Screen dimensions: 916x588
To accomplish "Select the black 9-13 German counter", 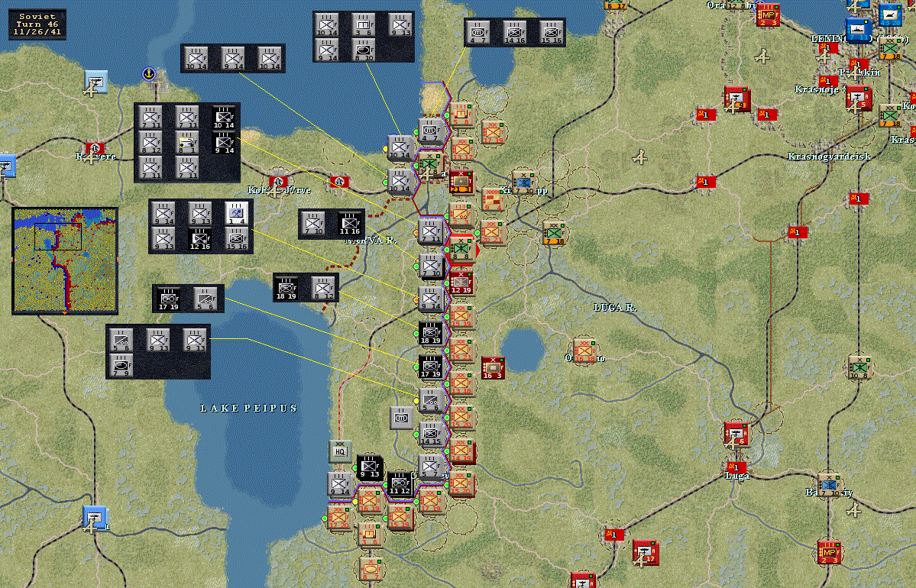I will click(369, 467).
